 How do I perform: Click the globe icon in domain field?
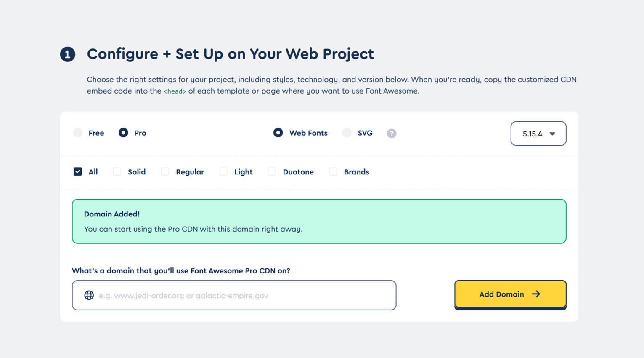[x=89, y=295]
